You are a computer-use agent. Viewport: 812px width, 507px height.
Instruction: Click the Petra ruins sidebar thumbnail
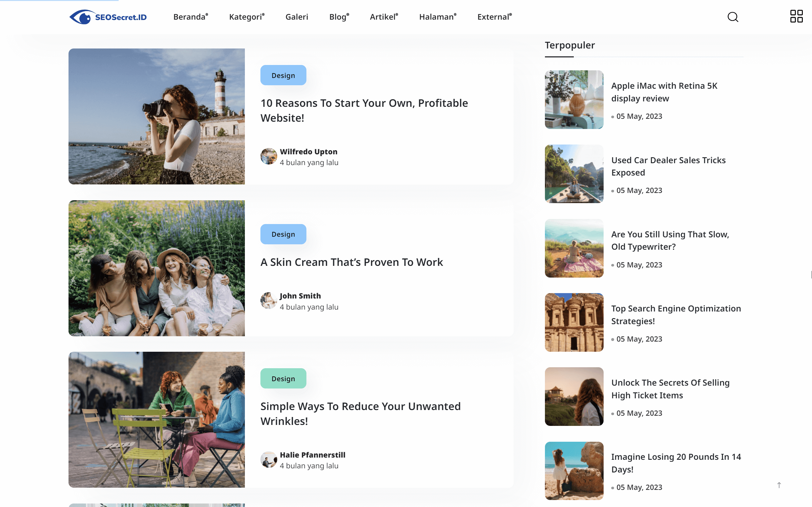pyautogui.click(x=574, y=322)
